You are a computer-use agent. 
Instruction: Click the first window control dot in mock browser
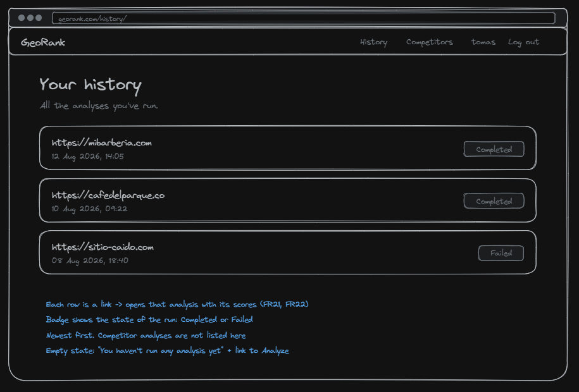pos(22,18)
